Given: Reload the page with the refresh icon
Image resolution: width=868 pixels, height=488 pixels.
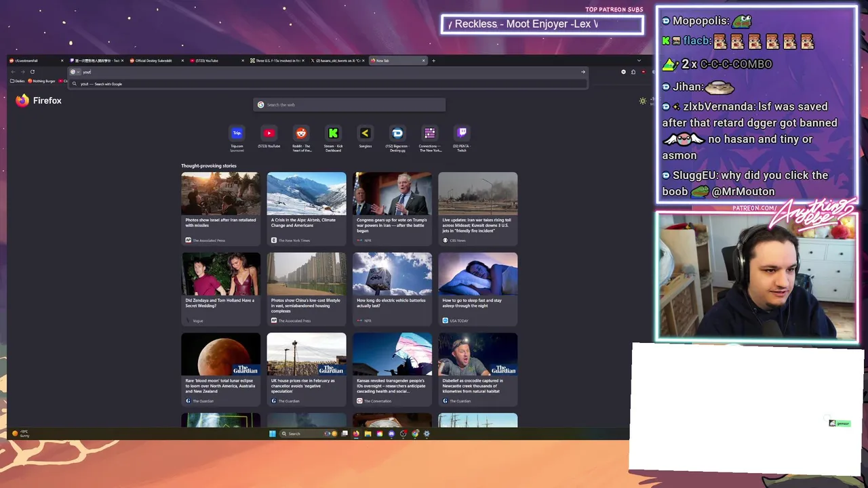Looking at the screenshot, I should [x=32, y=72].
